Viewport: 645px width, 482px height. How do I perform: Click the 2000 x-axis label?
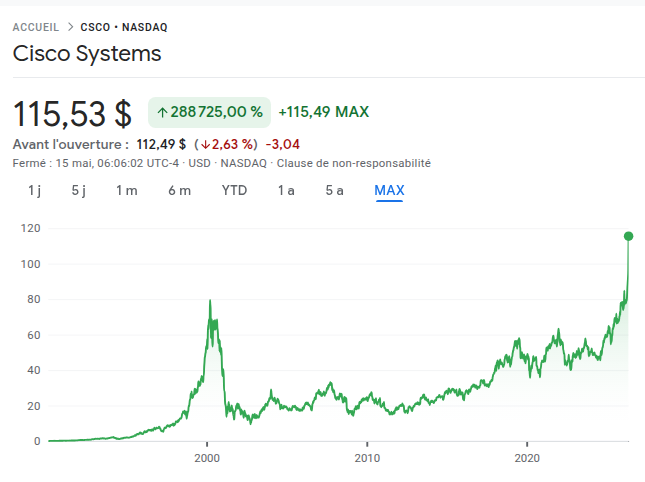pos(207,458)
